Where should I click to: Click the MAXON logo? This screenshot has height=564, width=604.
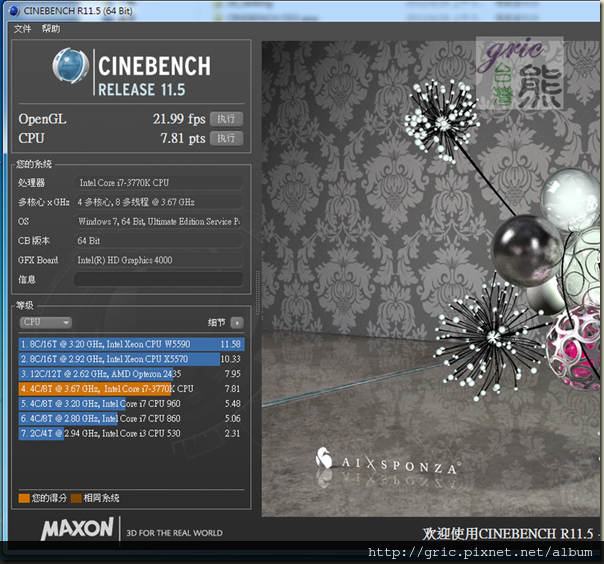point(77,529)
